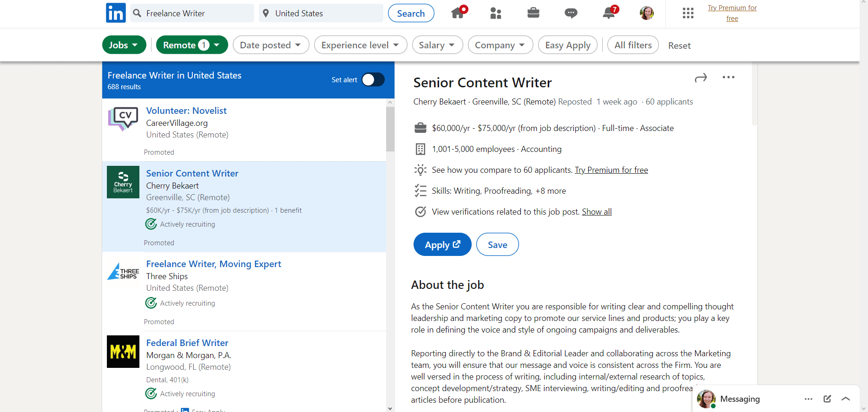Expand the Experience level dropdown

[360, 45]
